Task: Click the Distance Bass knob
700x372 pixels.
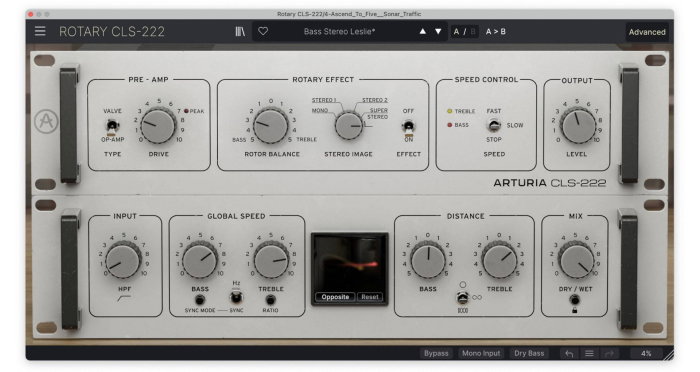Action: 428,261
